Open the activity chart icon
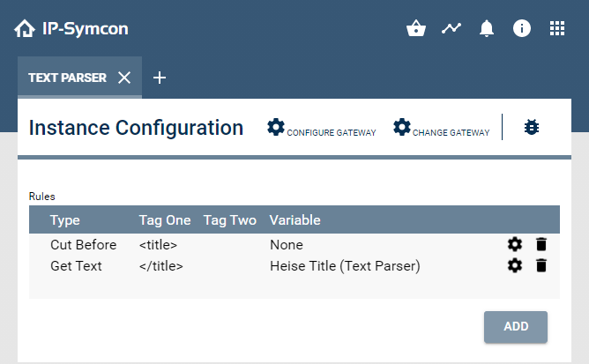The width and height of the screenshot is (589, 364). click(x=451, y=28)
